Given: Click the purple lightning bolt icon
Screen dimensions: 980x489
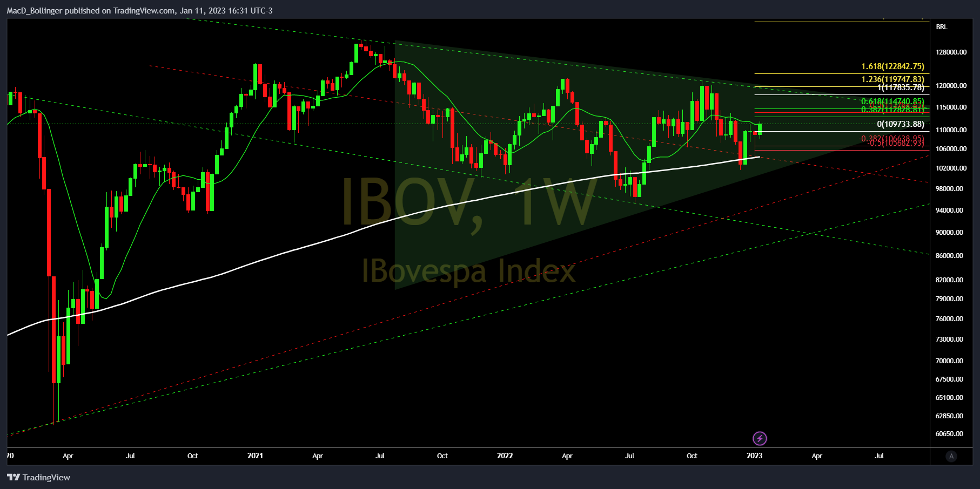Looking at the screenshot, I should click(760, 438).
